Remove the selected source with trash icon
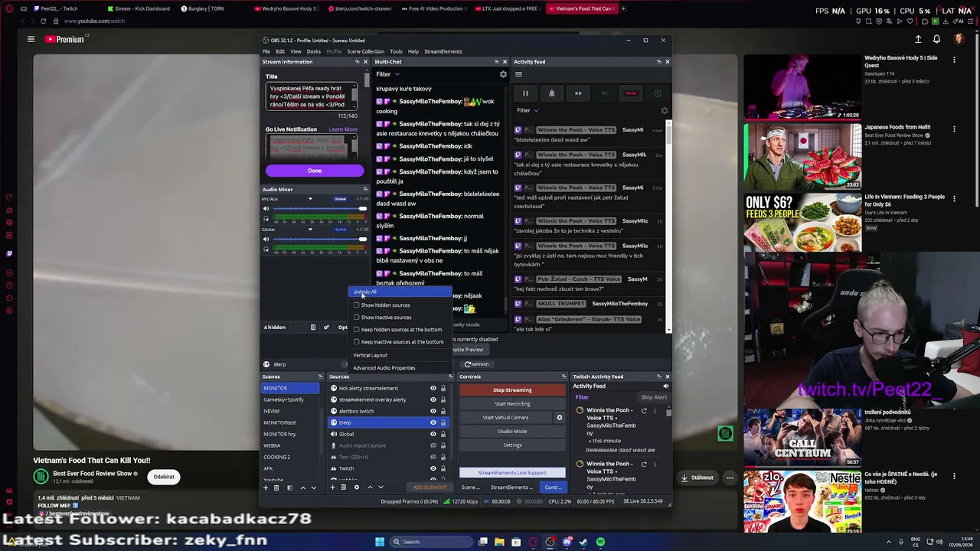 click(343, 487)
